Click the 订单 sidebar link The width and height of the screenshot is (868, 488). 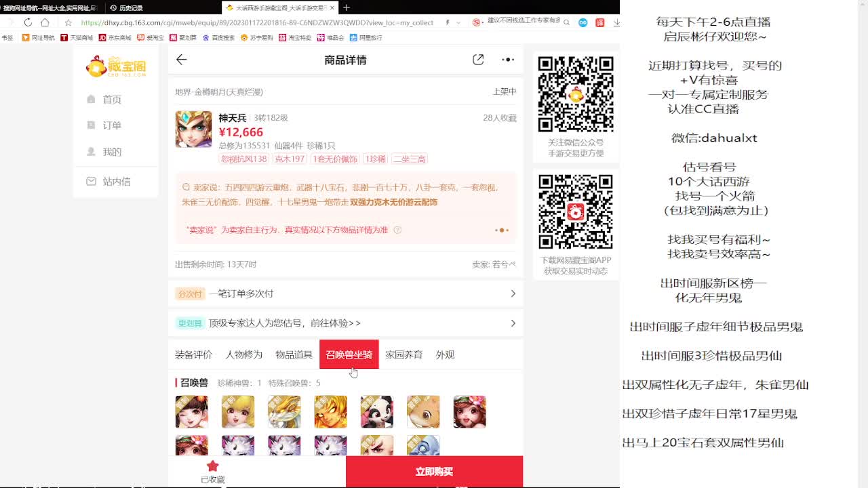pos(112,125)
